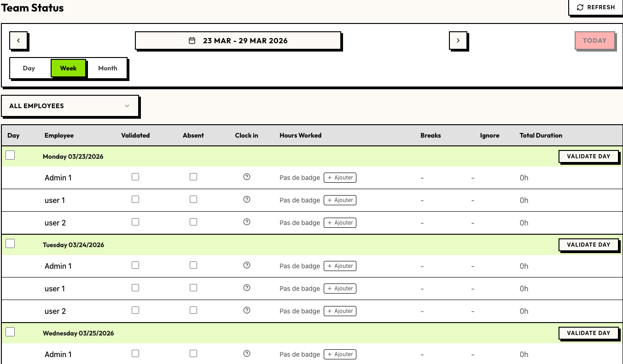Go to next week with the right arrow
The image size is (623, 364).
458,40
